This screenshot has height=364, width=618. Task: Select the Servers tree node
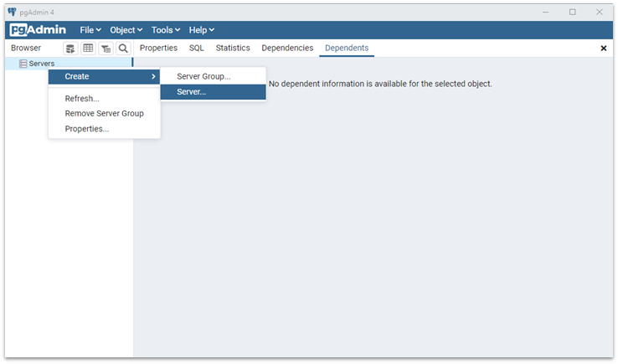coord(41,64)
